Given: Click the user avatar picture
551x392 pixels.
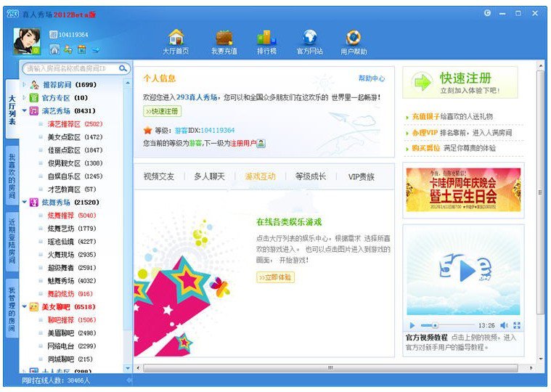Looking at the screenshot, I should pyautogui.click(x=25, y=41).
